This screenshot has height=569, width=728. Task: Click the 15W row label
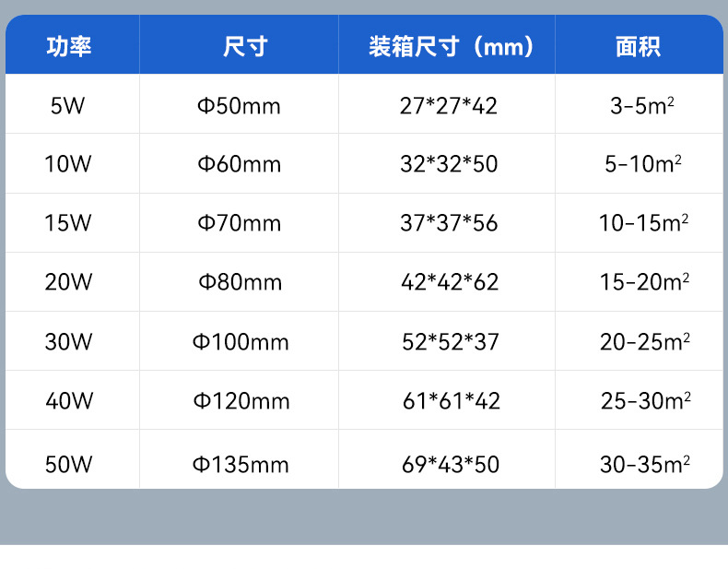coord(68,223)
